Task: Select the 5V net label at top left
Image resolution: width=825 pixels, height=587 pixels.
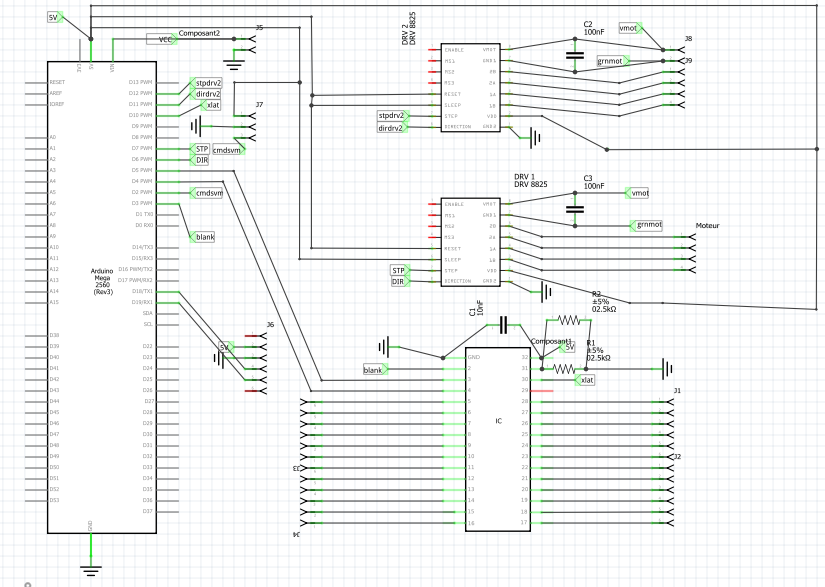Action: (x=54, y=18)
